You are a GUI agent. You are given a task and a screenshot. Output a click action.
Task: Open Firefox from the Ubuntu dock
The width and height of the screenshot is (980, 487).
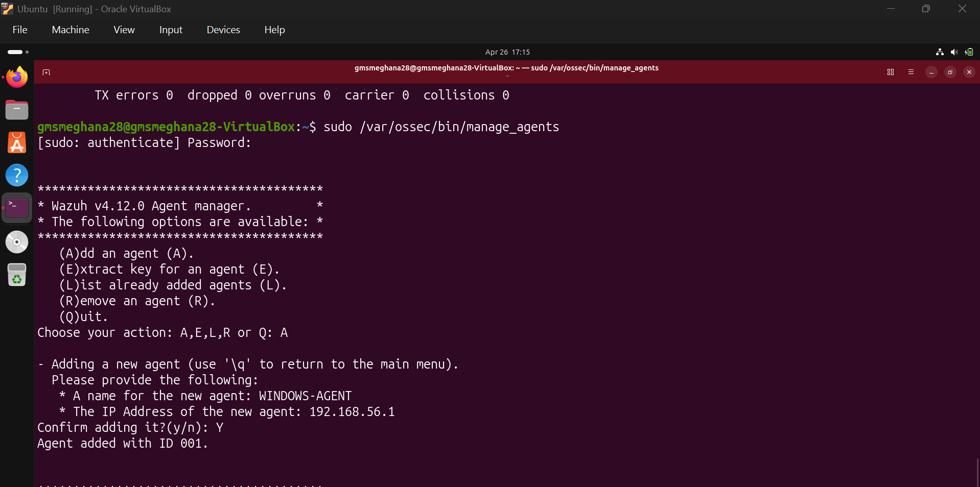click(17, 77)
